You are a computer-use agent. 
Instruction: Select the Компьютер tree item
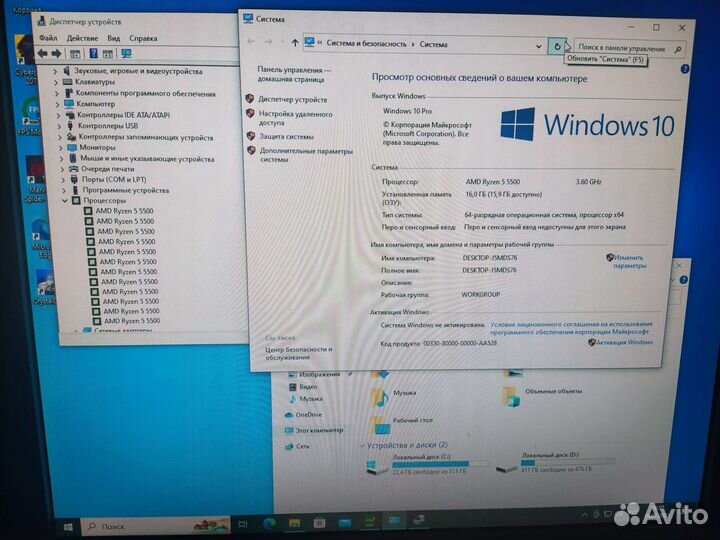click(96, 104)
